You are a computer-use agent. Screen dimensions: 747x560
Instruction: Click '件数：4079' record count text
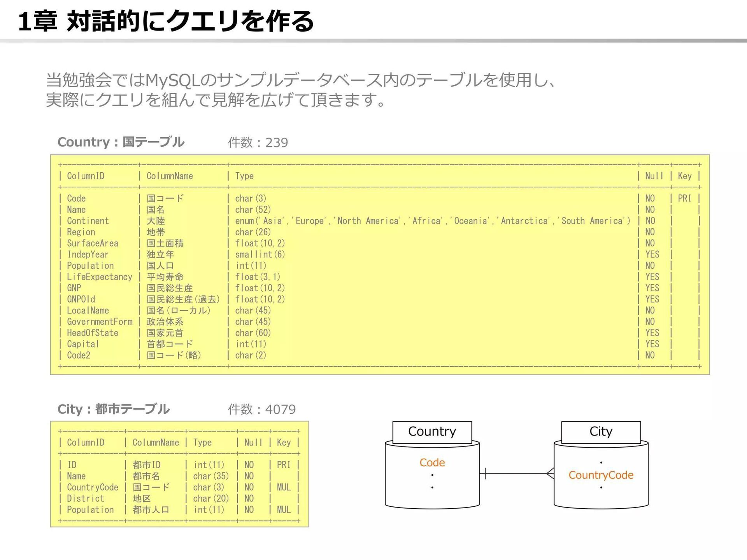pos(261,409)
